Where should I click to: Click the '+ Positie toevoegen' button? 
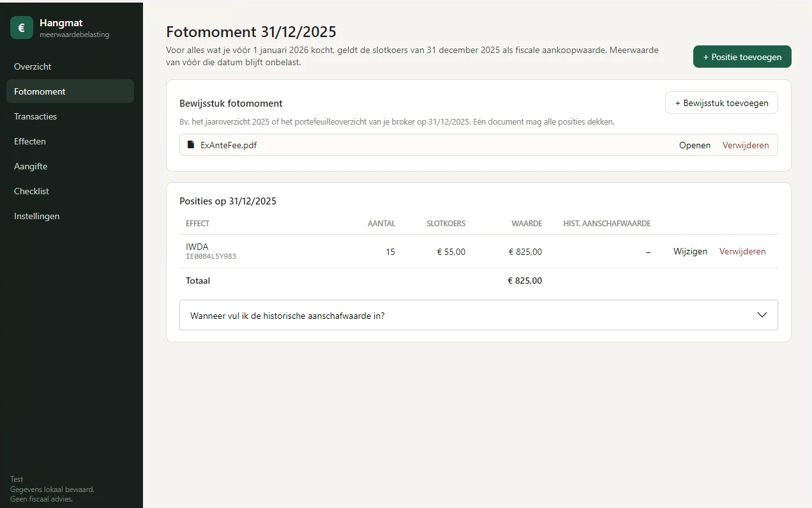pos(742,57)
